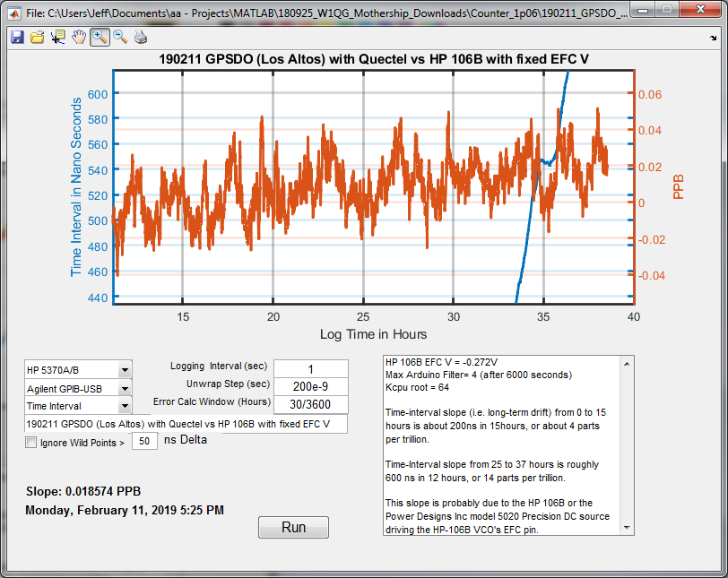Image resolution: width=728 pixels, height=578 pixels.
Task: Open file using the folder icon
Action: (x=37, y=37)
